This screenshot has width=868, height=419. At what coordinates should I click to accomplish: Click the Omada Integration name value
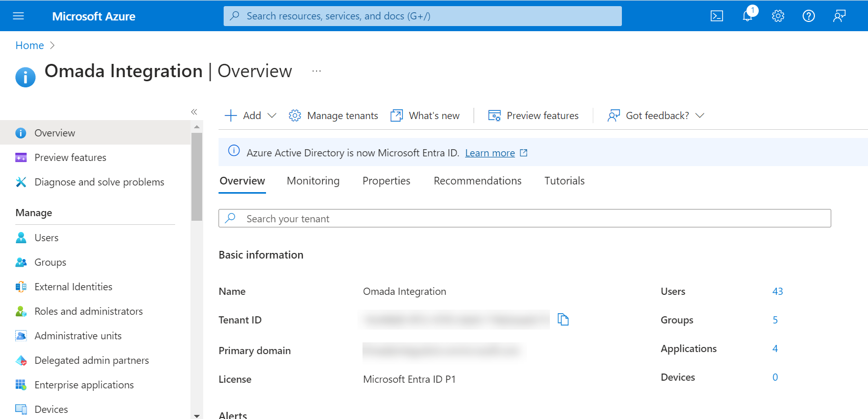click(404, 291)
